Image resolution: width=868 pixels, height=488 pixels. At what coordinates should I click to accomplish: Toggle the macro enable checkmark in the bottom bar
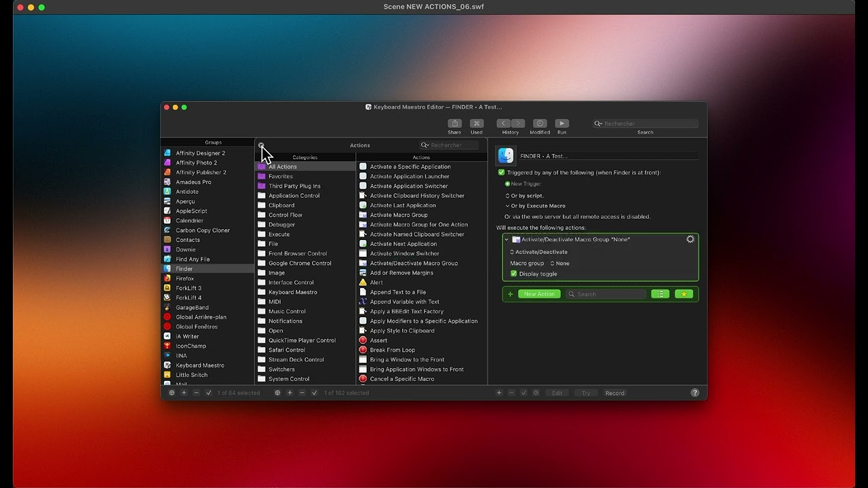pyautogui.click(x=315, y=393)
